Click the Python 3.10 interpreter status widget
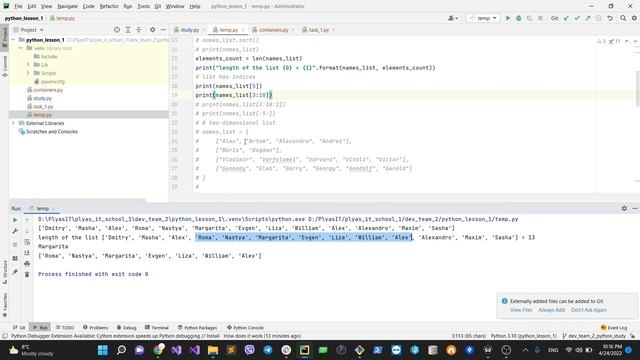Viewport: 640px width, 360px height. click(523, 336)
